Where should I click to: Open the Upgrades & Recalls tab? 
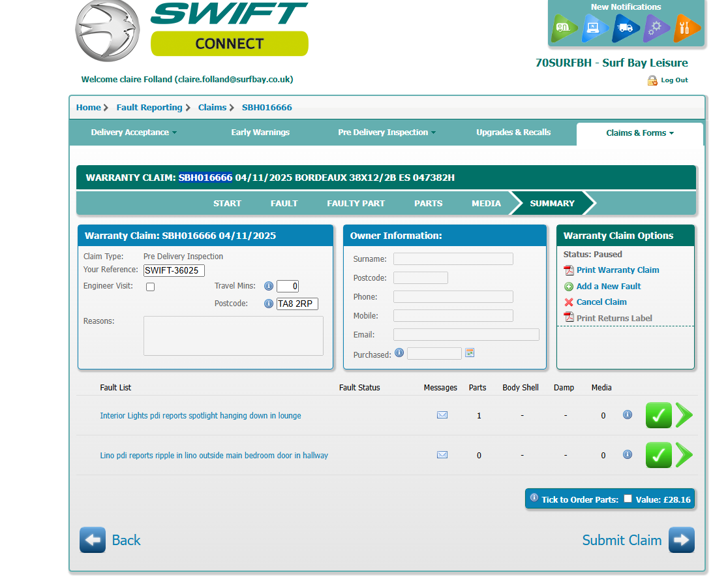click(x=513, y=133)
